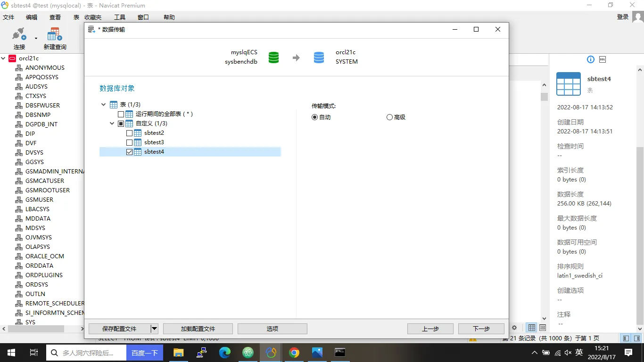Open the 新建查询 (New Query) toolbar icon

55,34
